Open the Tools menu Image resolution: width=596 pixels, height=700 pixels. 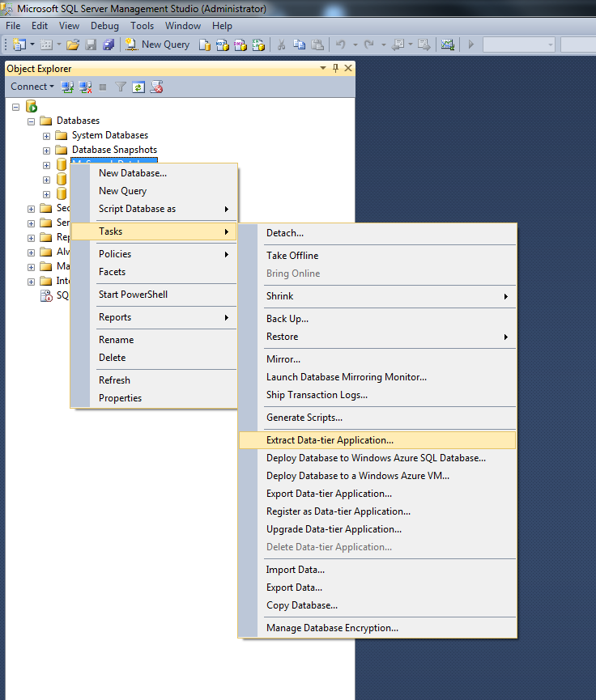pos(142,26)
